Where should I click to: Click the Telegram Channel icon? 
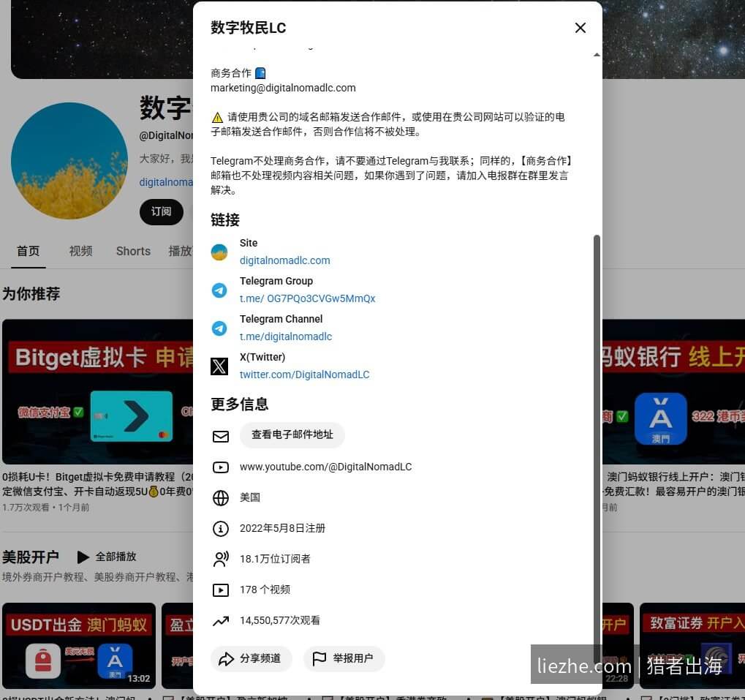219,328
